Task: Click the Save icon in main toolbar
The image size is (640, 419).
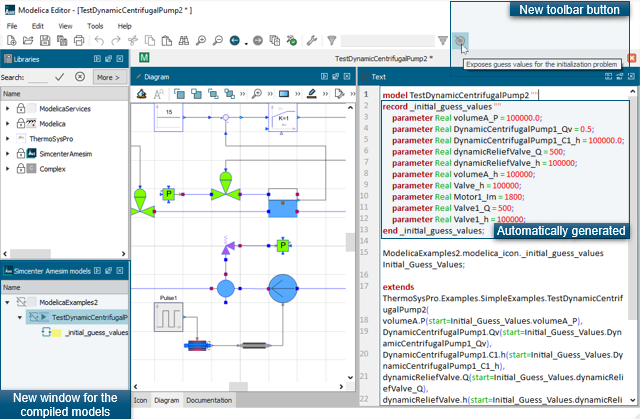Action: point(44,41)
